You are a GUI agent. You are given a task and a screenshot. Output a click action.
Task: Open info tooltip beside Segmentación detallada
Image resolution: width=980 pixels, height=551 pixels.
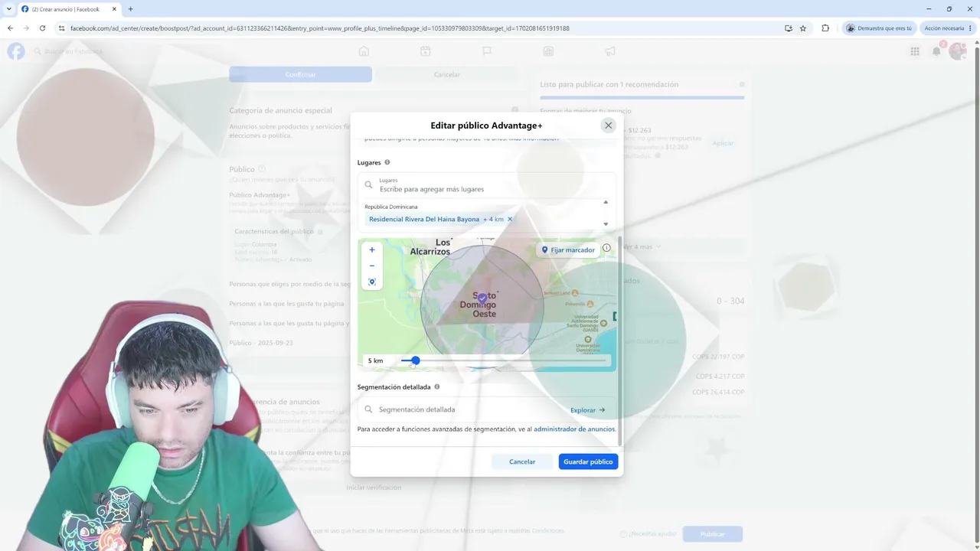point(437,387)
